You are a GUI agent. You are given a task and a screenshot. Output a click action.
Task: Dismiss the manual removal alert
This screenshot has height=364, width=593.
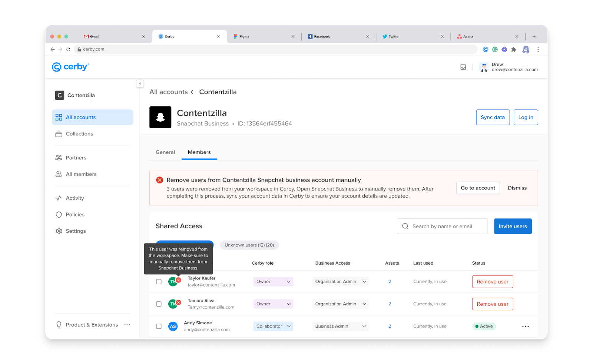point(517,188)
